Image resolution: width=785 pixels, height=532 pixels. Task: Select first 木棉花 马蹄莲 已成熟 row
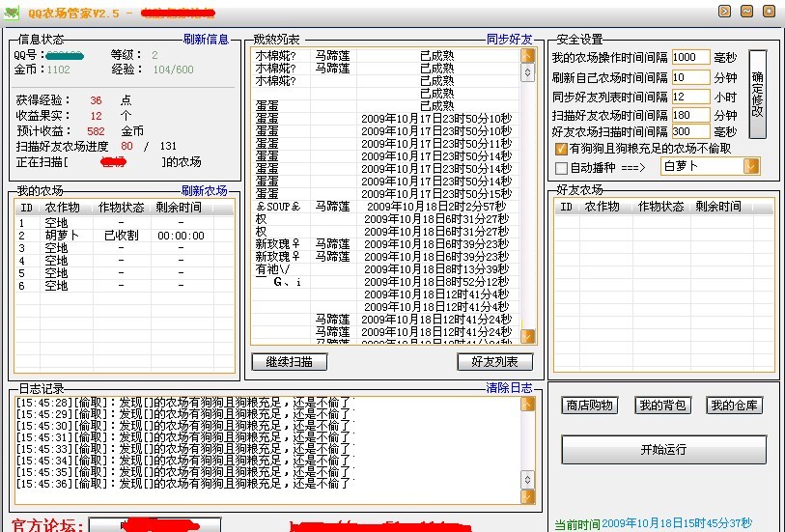tap(385, 56)
